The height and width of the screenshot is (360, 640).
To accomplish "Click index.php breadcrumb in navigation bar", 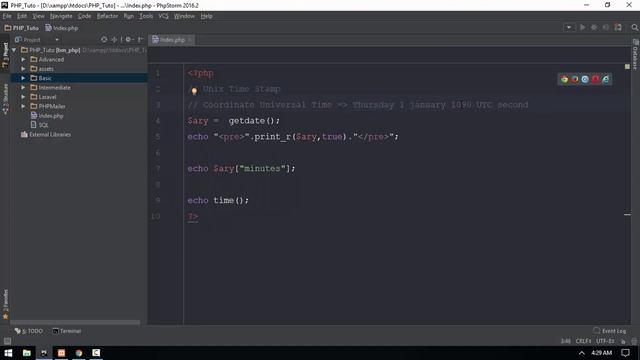I will pyautogui.click(x=62, y=28).
